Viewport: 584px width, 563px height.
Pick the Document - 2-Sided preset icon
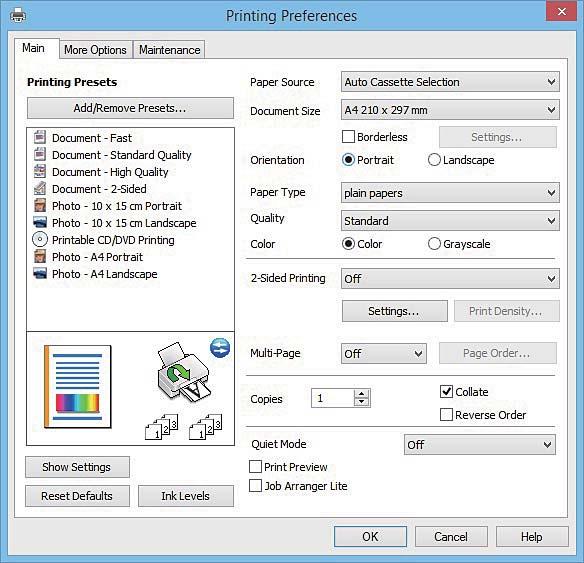40,188
